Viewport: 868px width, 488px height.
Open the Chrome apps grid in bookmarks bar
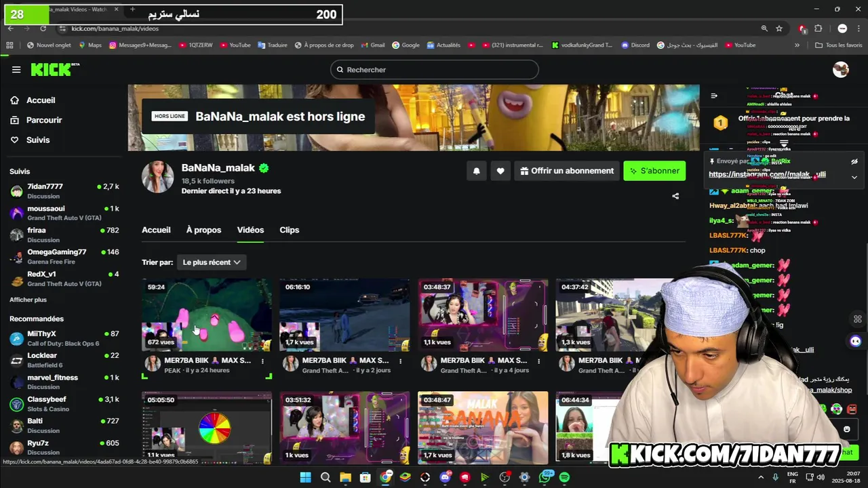pos(9,45)
